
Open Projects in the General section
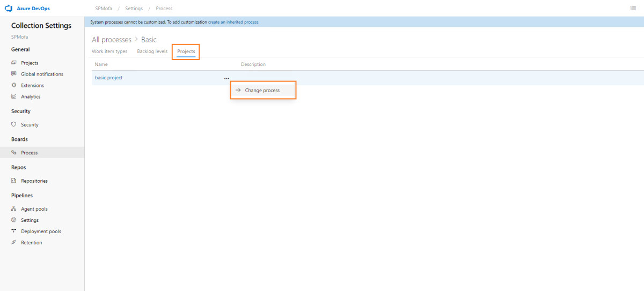(30, 63)
